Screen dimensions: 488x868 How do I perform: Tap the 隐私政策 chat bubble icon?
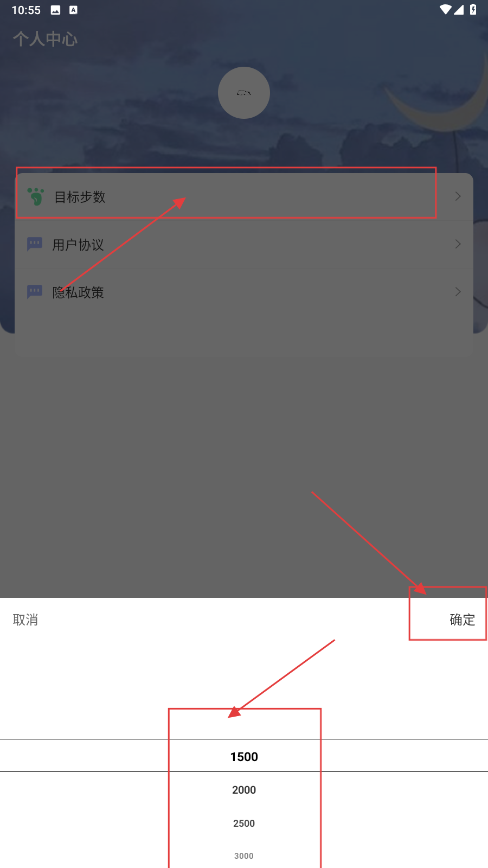tap(35, 292)
